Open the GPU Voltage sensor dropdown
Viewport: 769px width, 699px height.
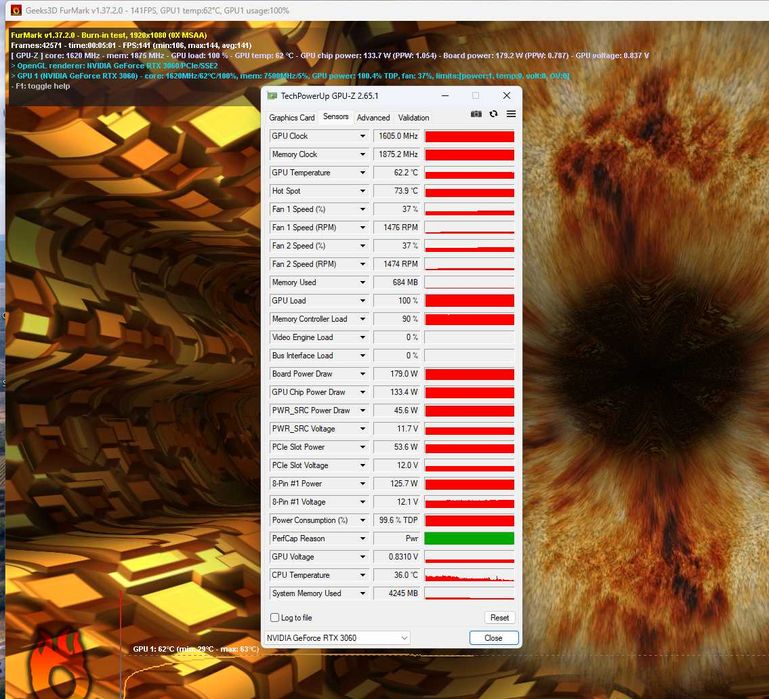coord(362,557)
